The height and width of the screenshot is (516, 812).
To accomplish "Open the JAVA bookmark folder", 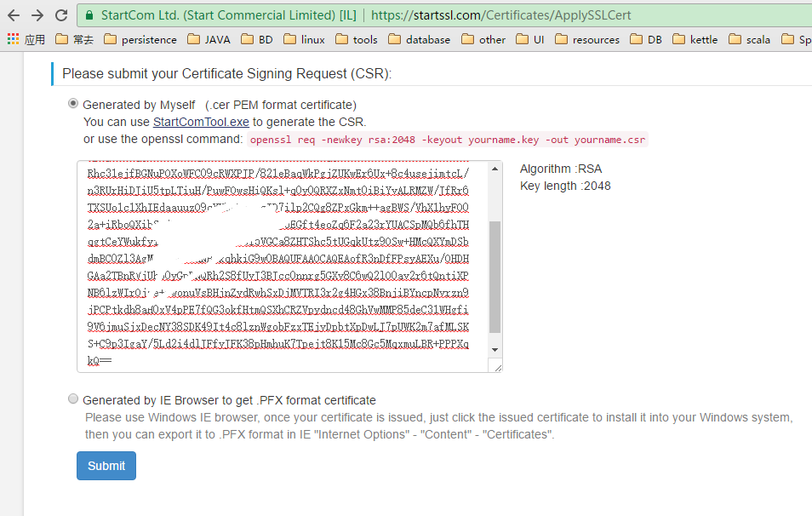I will tap(209, 39).
